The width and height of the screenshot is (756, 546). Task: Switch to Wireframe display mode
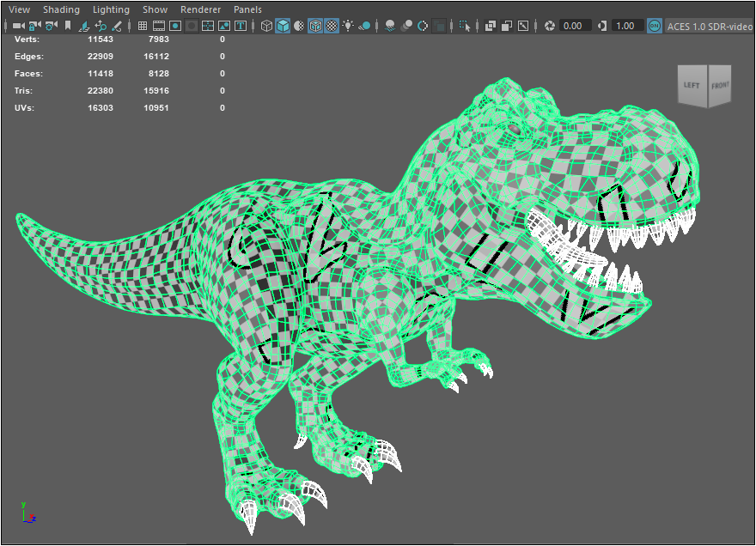(266, 27)
